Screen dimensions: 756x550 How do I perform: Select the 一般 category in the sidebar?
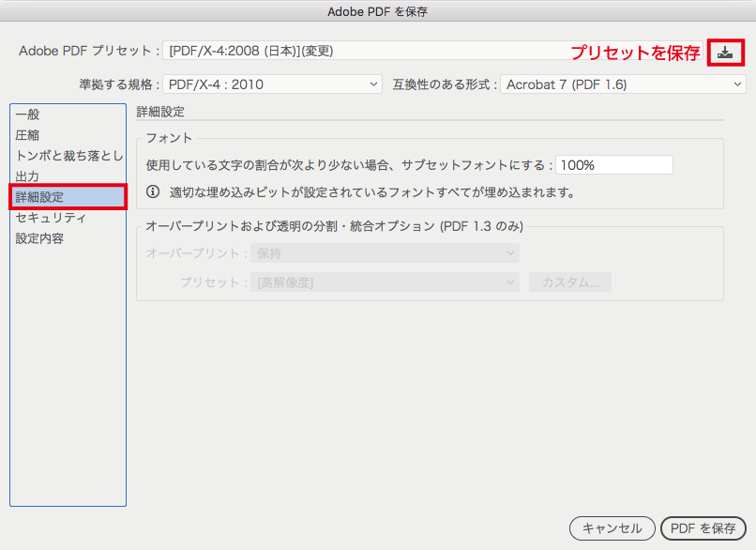pyautogui.click(x=68, y=115)
